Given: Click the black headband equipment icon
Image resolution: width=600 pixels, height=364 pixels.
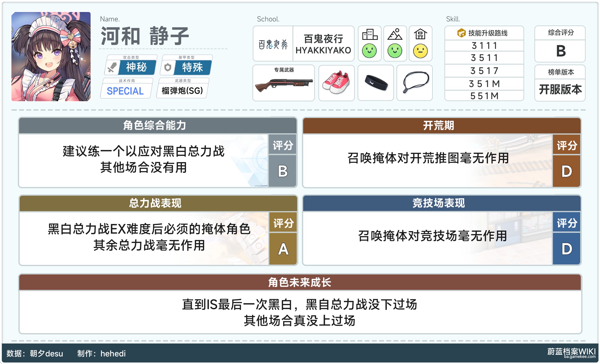Looking at the screenshot, I should click(x=376, y=83).
